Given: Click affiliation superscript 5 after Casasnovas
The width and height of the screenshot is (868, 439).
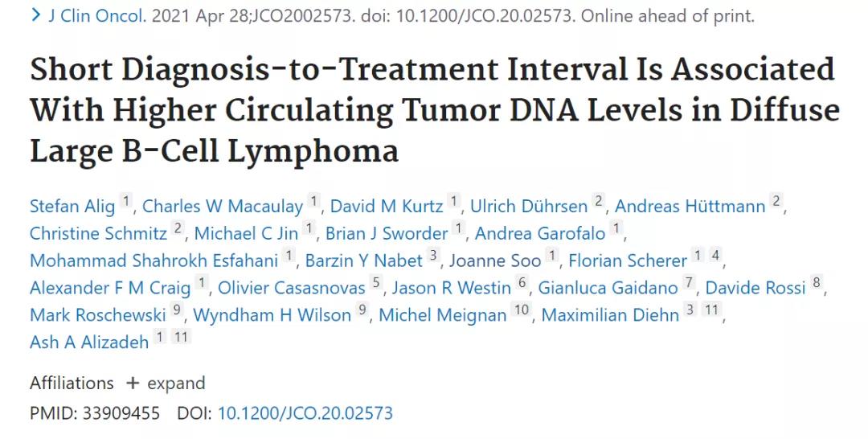Looking at the screenshot, I should pos(375,283).
